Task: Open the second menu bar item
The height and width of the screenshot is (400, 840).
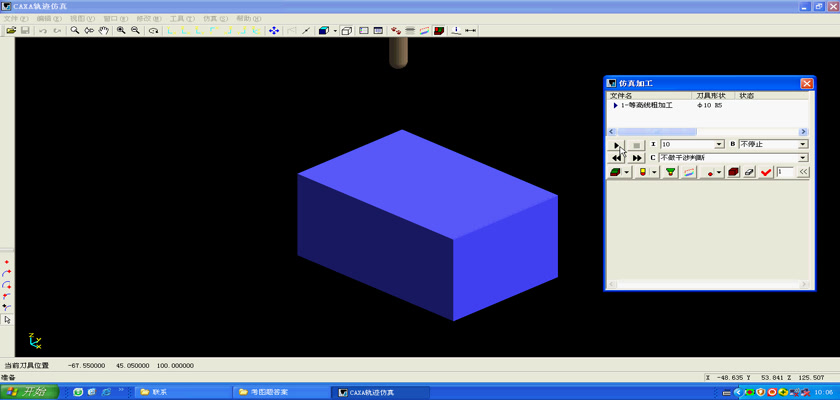Action: [x=49, y=18]
